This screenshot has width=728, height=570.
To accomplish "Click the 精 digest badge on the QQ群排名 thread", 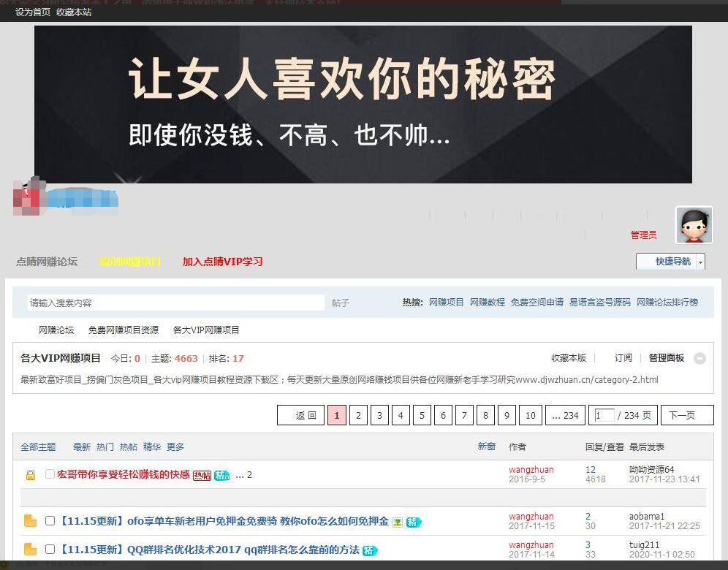I will (x=371, y=550).
